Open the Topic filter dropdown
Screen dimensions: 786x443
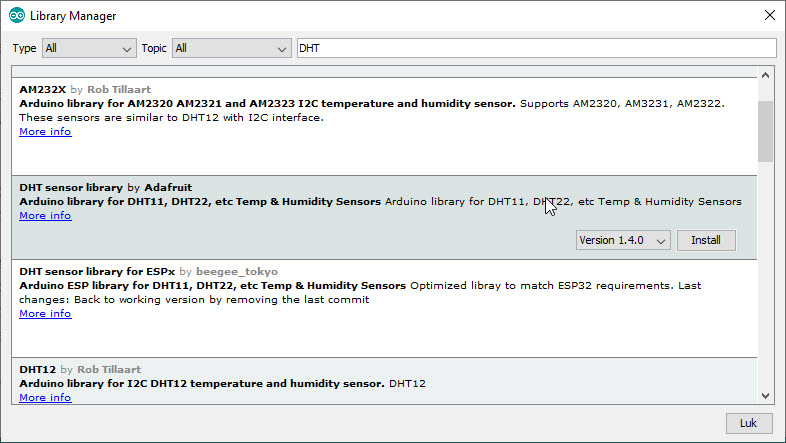click(x=231, y=48)
